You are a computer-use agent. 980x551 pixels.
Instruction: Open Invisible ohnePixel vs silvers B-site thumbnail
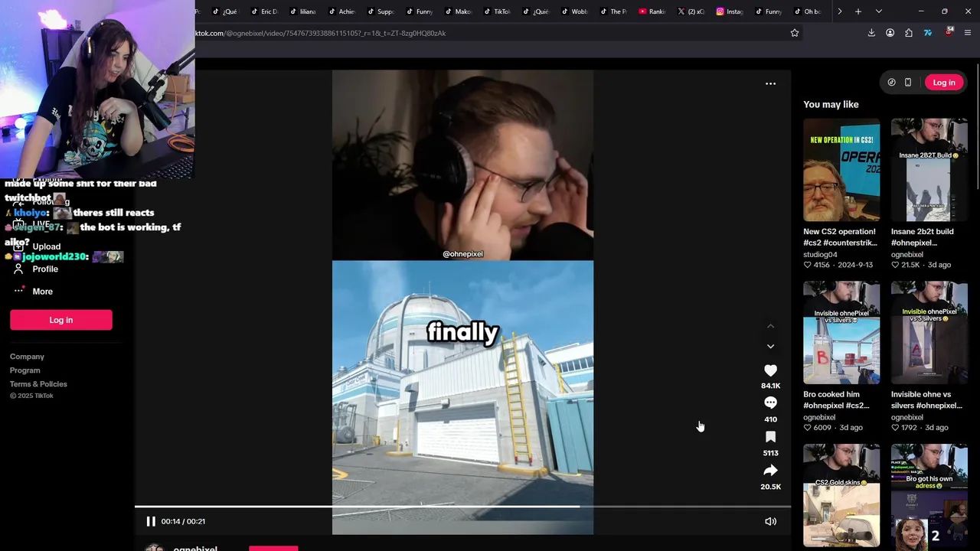coord(841,333)
